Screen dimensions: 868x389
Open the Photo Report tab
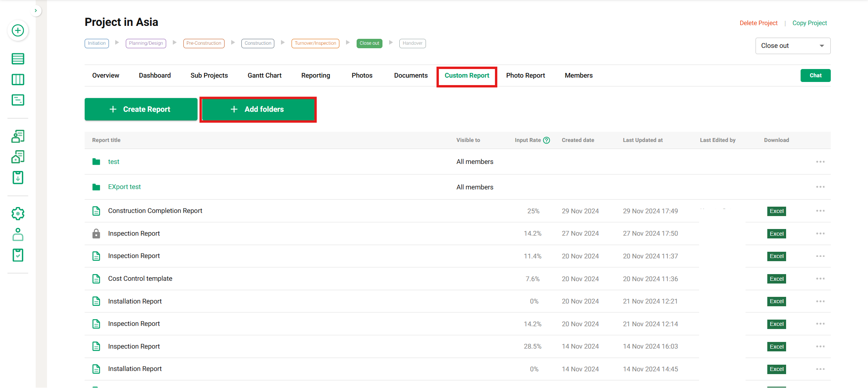coord(526,75)
